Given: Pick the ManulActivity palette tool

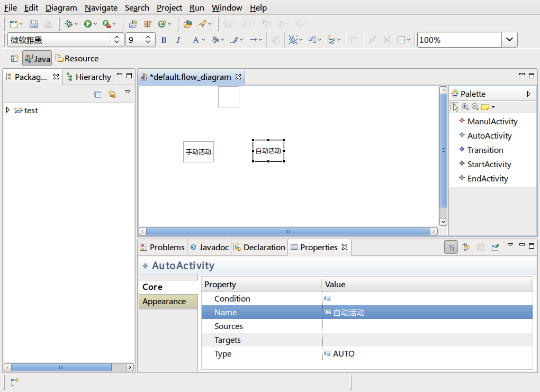Looking at the screenshot, I should coord(492,122).
